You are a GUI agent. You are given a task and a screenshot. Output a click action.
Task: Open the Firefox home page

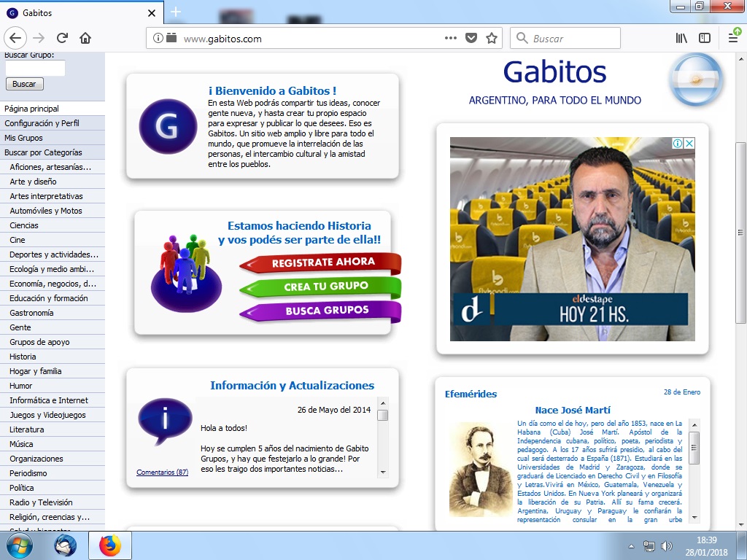click(x=85, y=38)
